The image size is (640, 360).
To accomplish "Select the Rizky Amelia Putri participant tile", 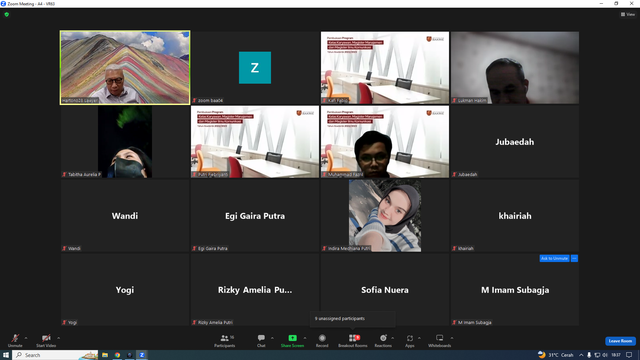I will (255, 289).
